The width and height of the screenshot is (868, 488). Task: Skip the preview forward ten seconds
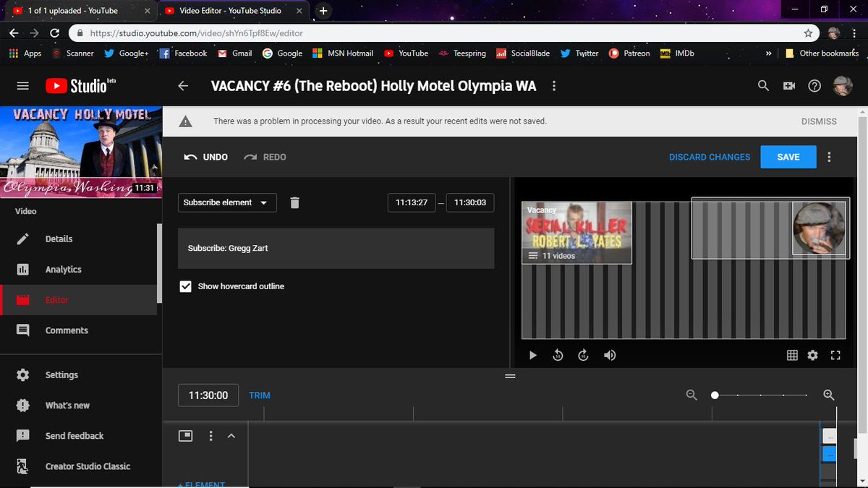[x=584, y=355]
